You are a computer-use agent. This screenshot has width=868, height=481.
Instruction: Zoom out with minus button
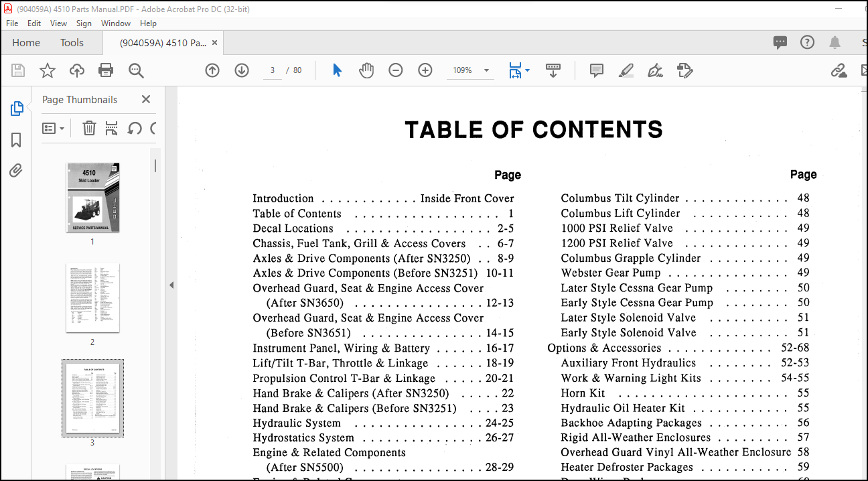point(396,70)
